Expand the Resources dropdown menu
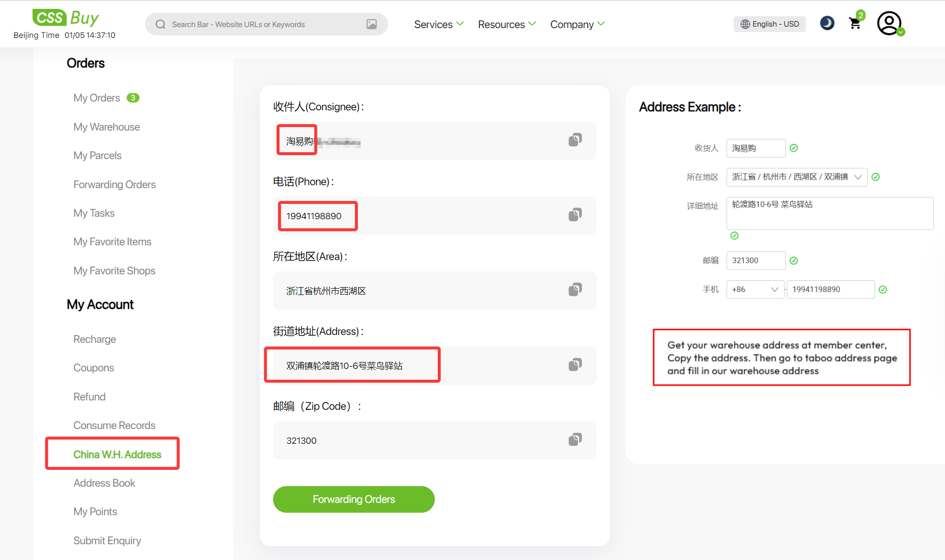 [x=506, y=24]
